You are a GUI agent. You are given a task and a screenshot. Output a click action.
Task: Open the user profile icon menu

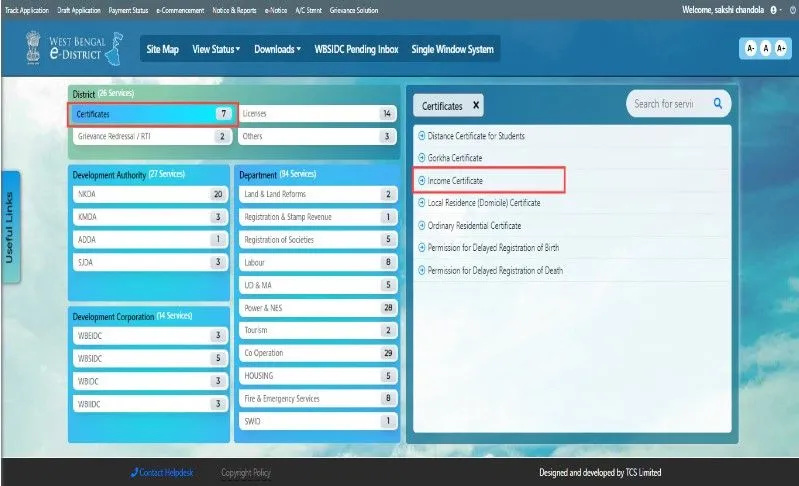(x=774, y=10)
